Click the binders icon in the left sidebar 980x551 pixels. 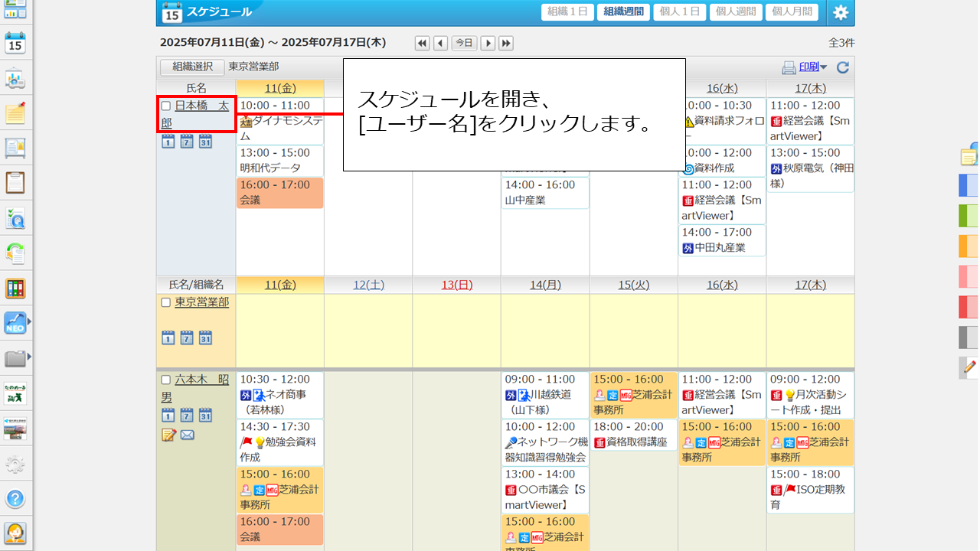point(15,289)
